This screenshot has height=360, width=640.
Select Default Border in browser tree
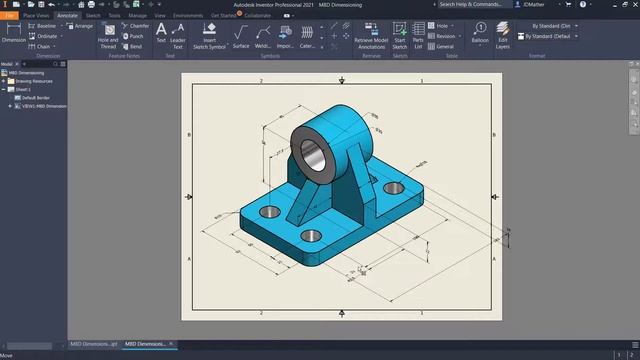[32, 98]
